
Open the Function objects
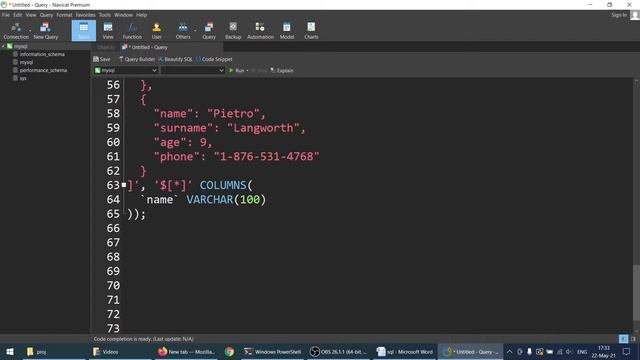click(x=132, y=31)
